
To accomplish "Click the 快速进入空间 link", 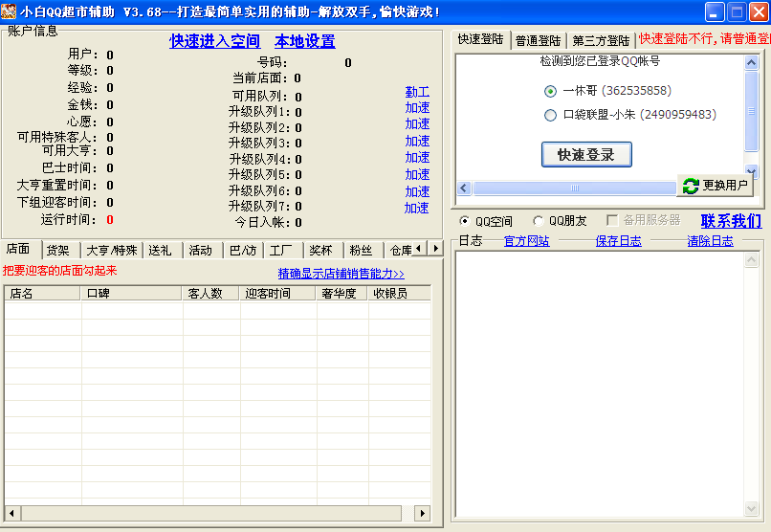I will 214,41.
